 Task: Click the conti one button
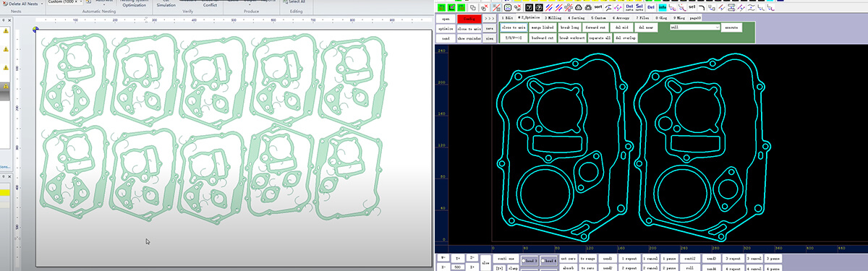(x=505, y=259)
